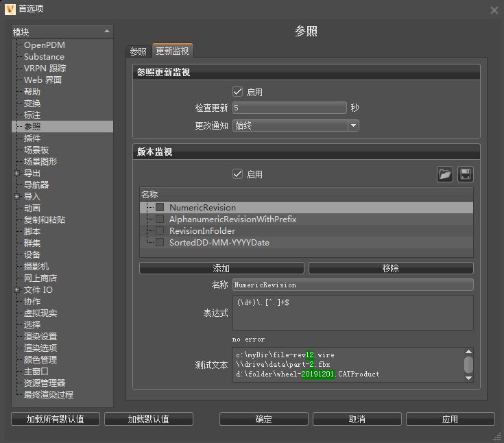Select VRPN 跟踪 module
The height and width of the screenshot is (443, 504).
coord(45,68)
